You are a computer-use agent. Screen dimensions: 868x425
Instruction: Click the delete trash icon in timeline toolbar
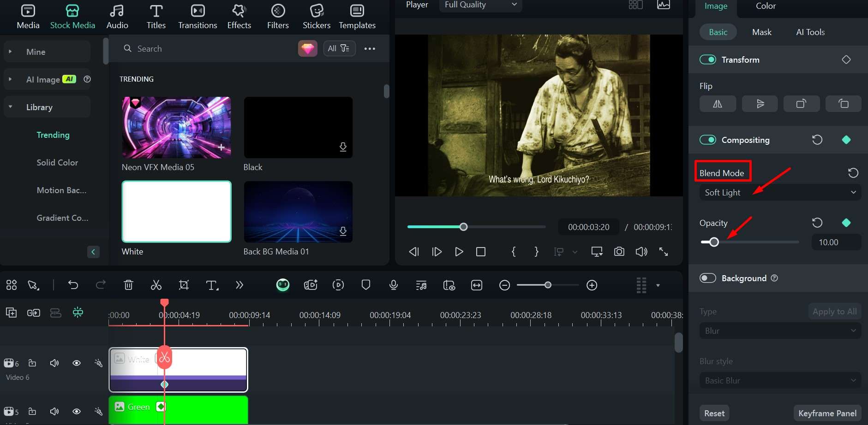pyautogui.click(x=128, y=285)
